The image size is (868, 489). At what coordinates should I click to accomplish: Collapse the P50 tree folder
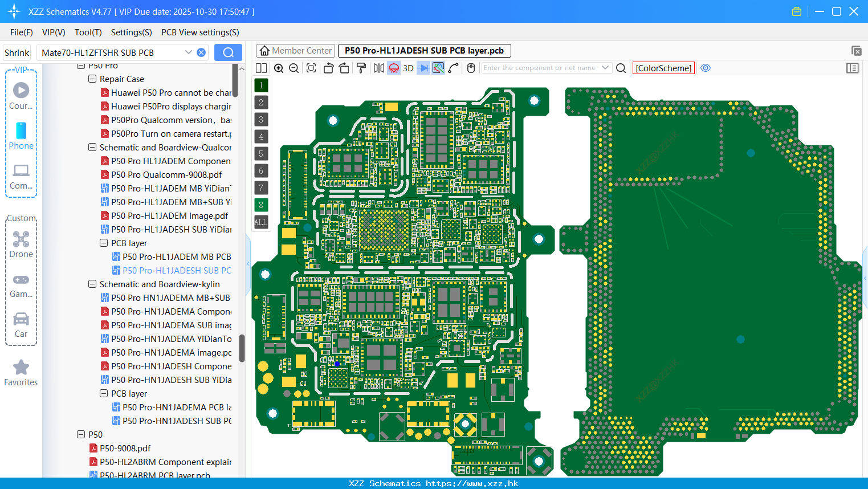point(81,434)
